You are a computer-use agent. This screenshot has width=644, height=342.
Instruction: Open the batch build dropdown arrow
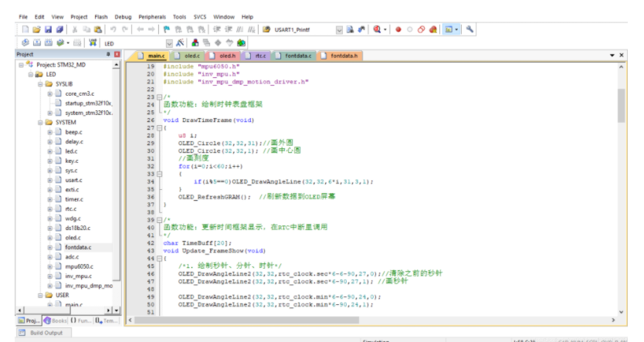[68, 42]
